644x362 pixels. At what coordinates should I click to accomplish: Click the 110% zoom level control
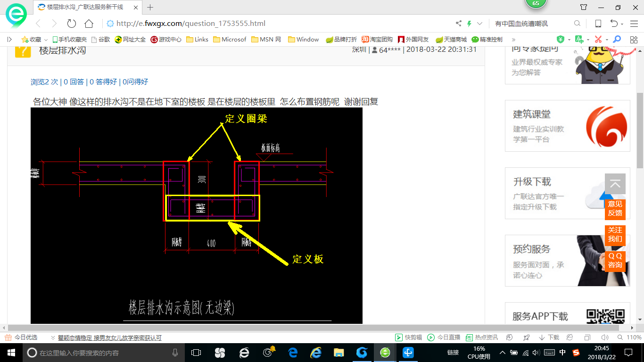pyautogui.click(x=630, y=337)
